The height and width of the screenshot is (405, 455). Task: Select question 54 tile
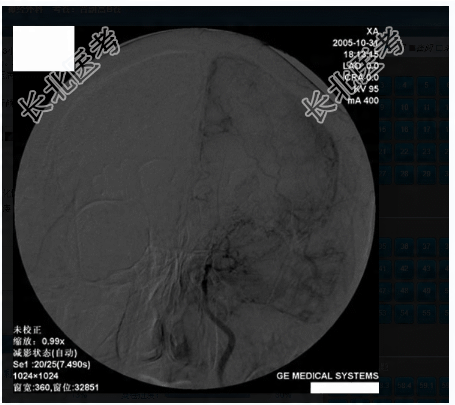[x=404, y=313]
